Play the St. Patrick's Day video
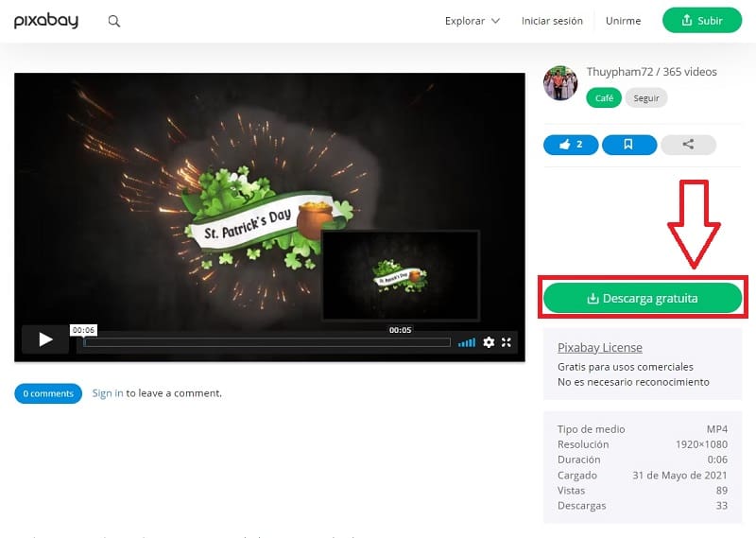The image size is (756, 538). point(45,339)
